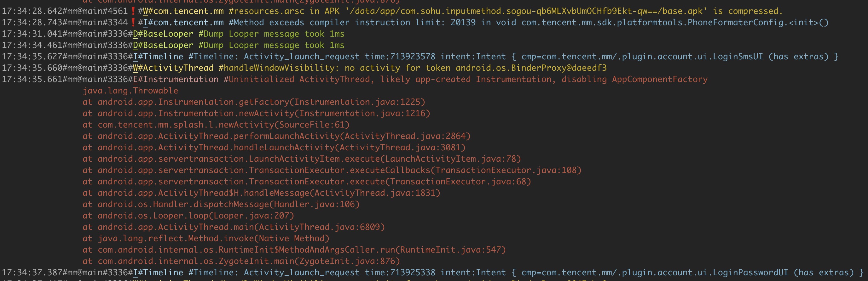
Task: Click the red exclamation mark on the 17:34:28.642 line
Action: coord(133,11)
